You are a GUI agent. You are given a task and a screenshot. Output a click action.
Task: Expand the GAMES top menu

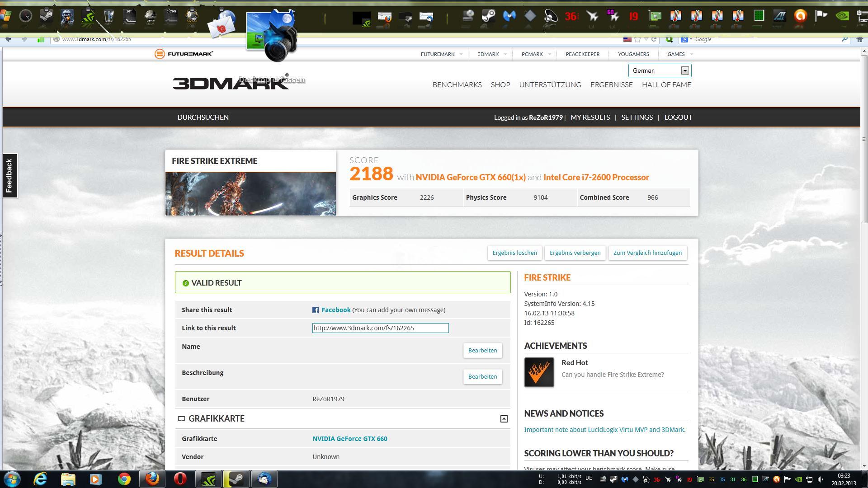[680, 54]
